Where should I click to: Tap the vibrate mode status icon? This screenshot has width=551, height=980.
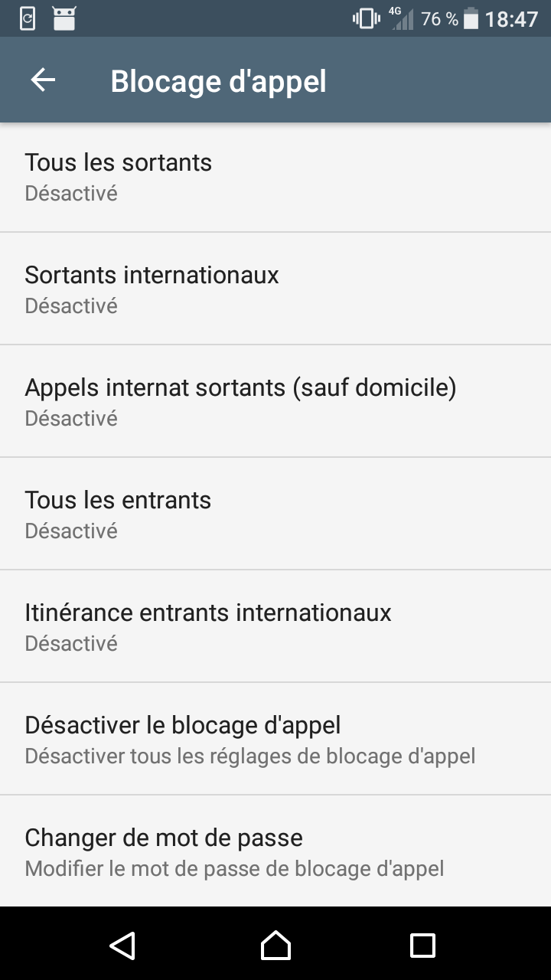367,18
